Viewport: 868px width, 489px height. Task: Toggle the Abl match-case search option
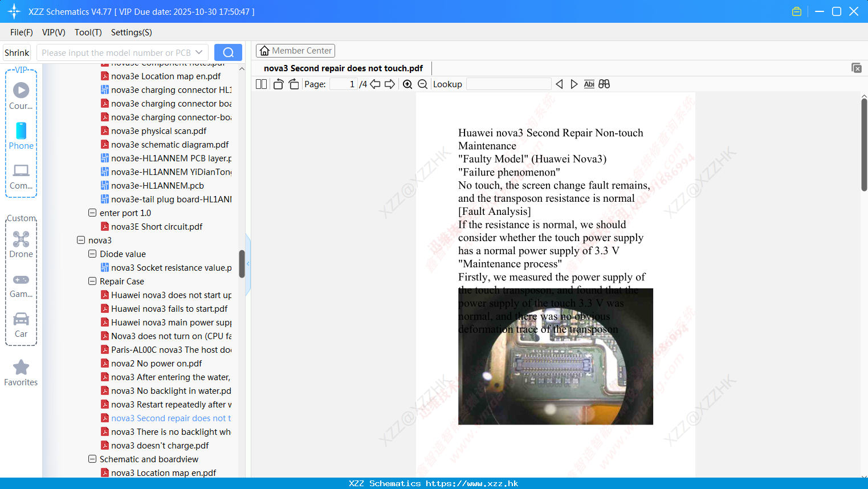coord(589,84)
